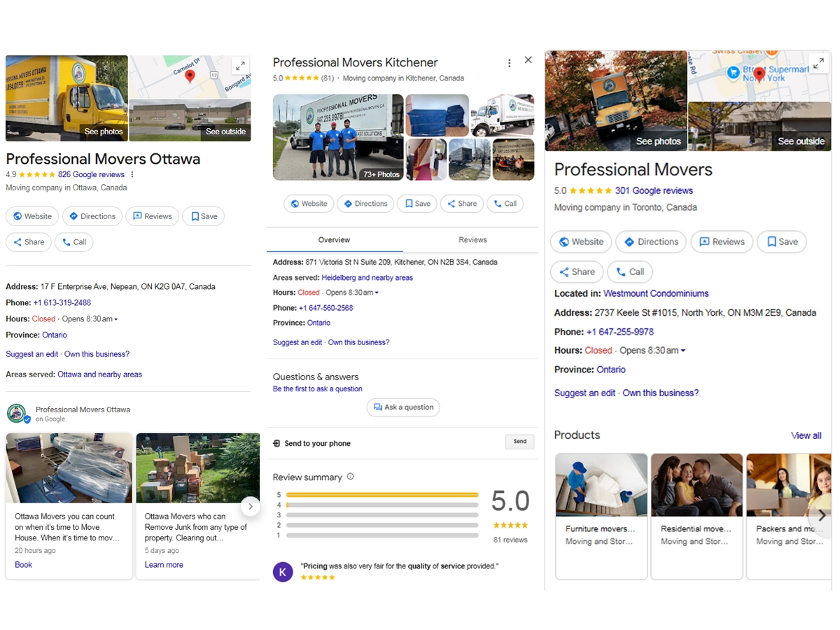This screenshot has height=630, width=840.
Task: Dial Toronto phone +1 647-255-9978
Action: coord(620,332)
